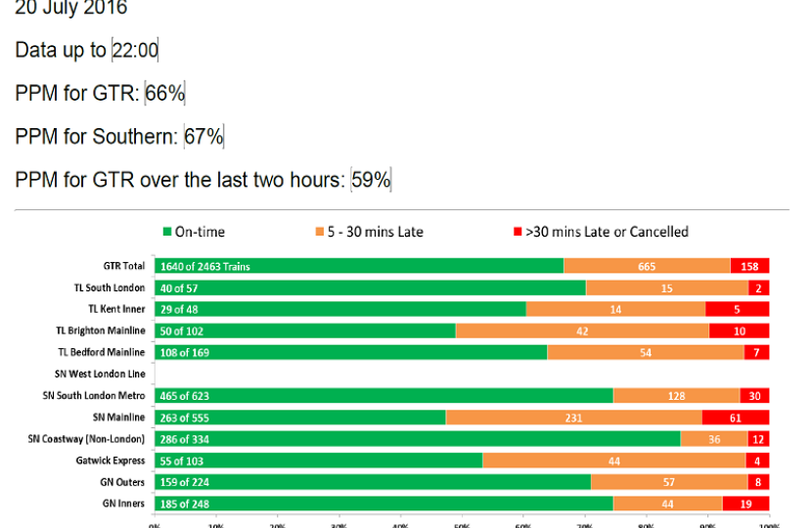Click the orange 5 - 30 mins Late legend square
The image size is (812, 528).
[319, 233]
